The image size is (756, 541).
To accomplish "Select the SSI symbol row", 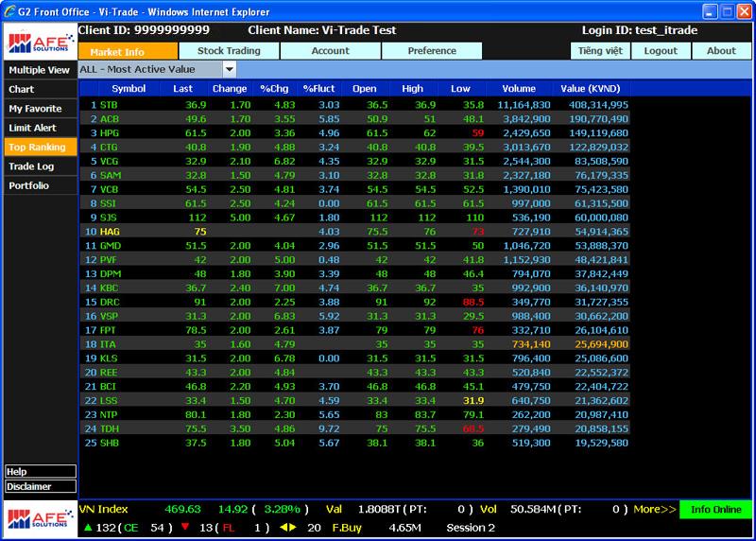I will [x=354, y=203].
